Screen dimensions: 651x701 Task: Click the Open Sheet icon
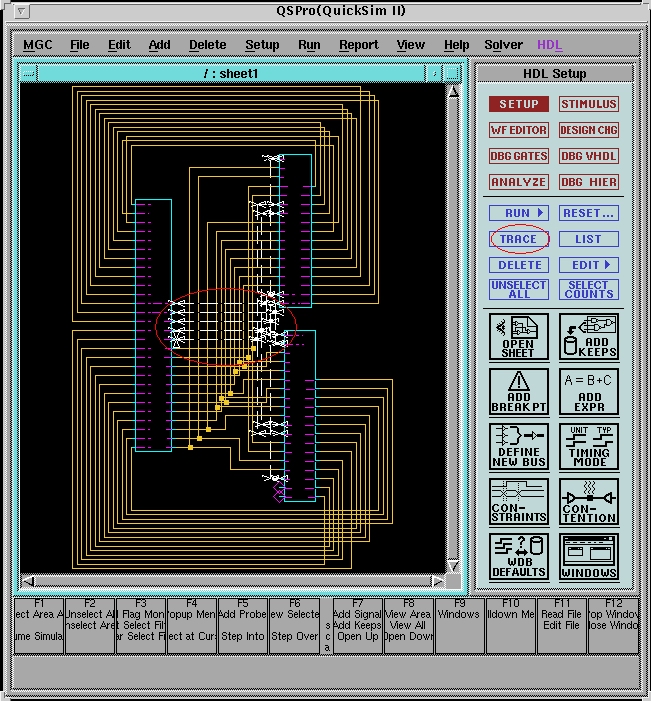tap(518, 336)
